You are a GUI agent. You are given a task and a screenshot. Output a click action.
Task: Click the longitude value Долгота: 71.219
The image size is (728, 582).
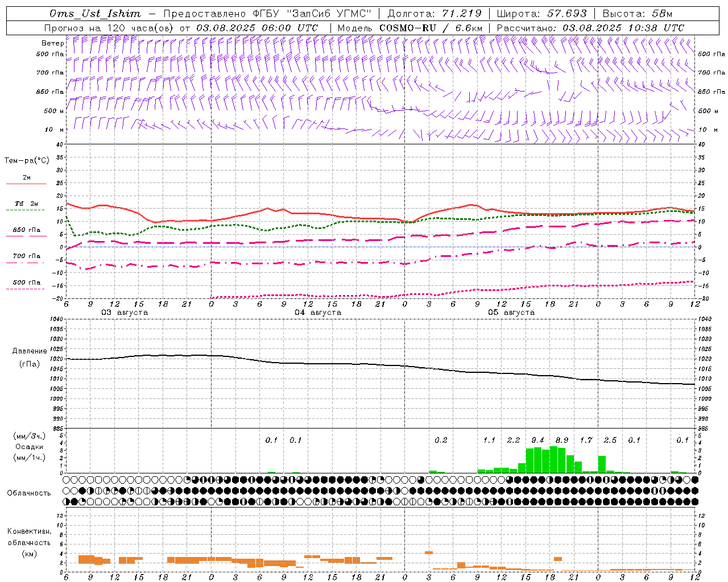[435, 14]
